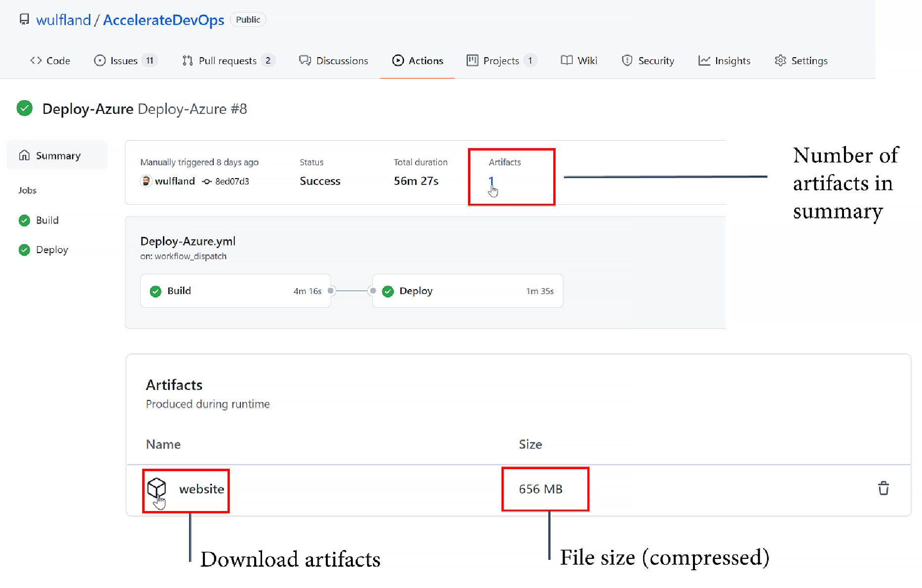
Task: Click the Deploy-Azure.yml workflow file name
Action: (188, 241)
